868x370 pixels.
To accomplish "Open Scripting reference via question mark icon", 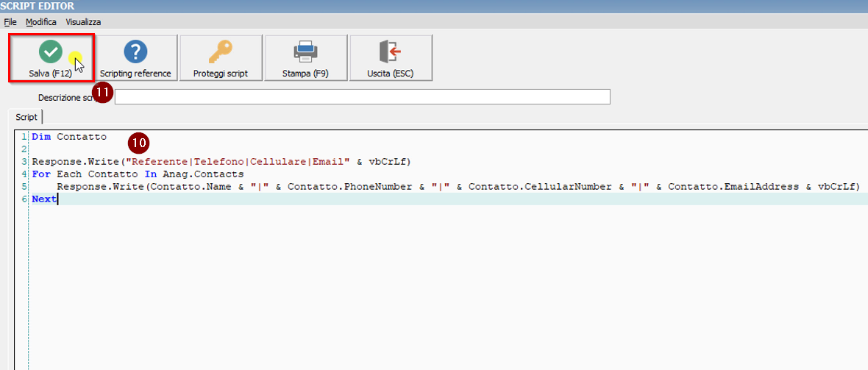I will 135,52.
